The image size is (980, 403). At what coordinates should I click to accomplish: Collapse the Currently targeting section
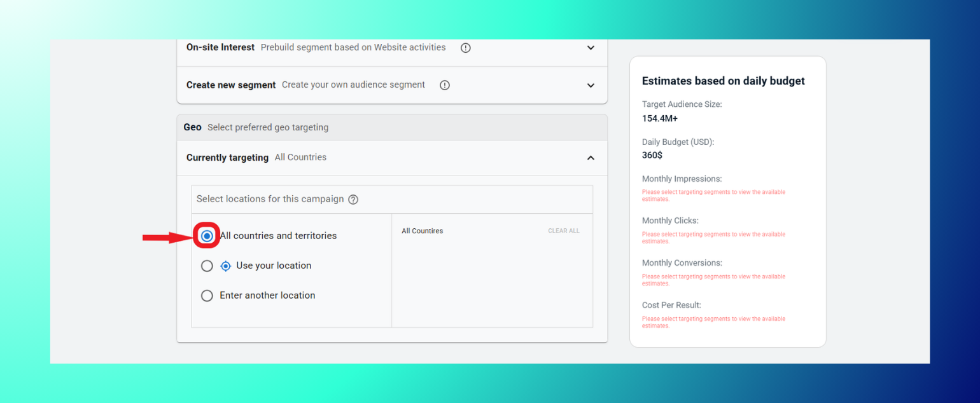coord(591,158)
